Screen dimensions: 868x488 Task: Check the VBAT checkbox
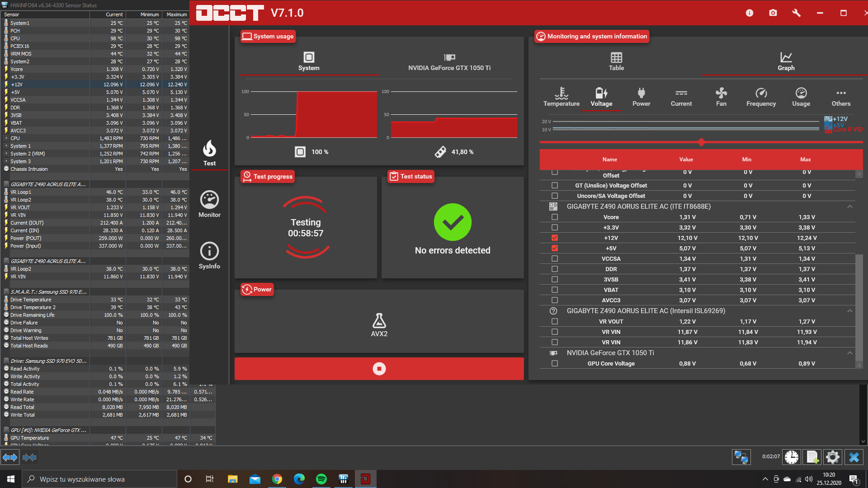click(555, 290)
